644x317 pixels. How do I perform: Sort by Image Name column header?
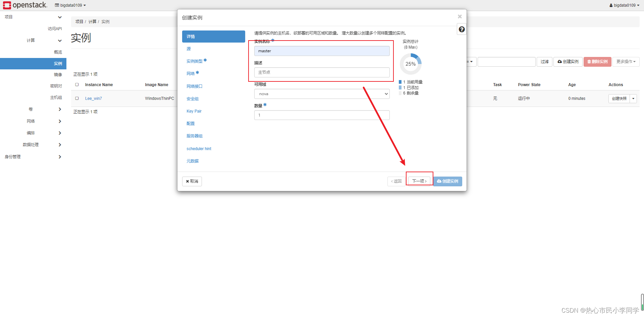(x=157, y=85)
